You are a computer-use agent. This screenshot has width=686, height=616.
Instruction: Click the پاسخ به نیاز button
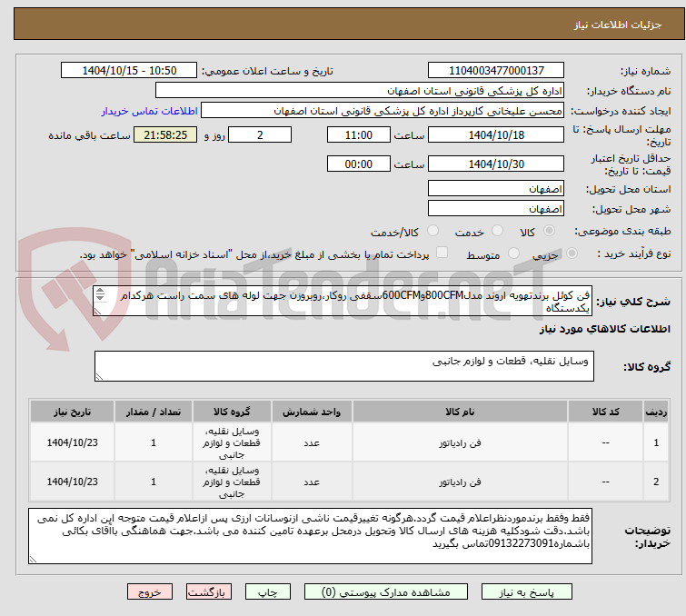pos(526,592)
